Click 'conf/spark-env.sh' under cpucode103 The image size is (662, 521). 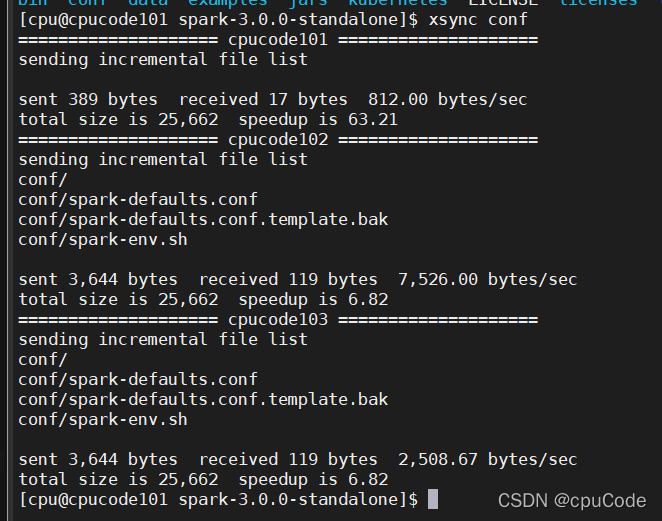pyautogui.click(x=103, y=420)
